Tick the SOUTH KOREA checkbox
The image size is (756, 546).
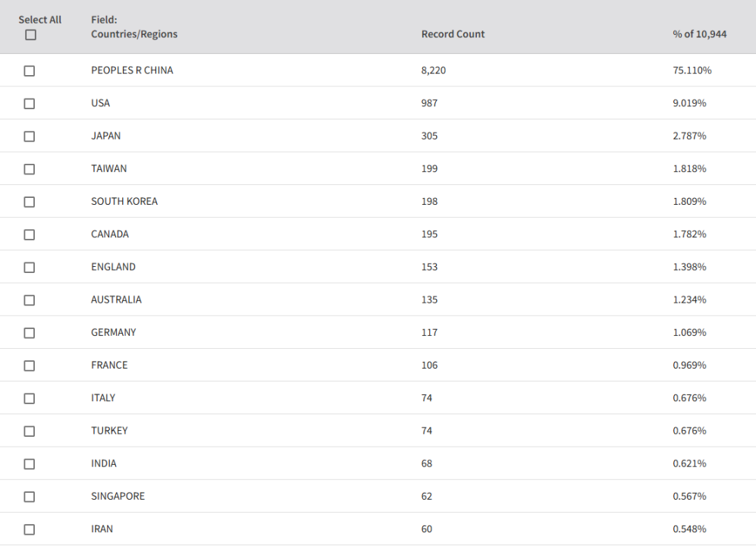point(30,202)
